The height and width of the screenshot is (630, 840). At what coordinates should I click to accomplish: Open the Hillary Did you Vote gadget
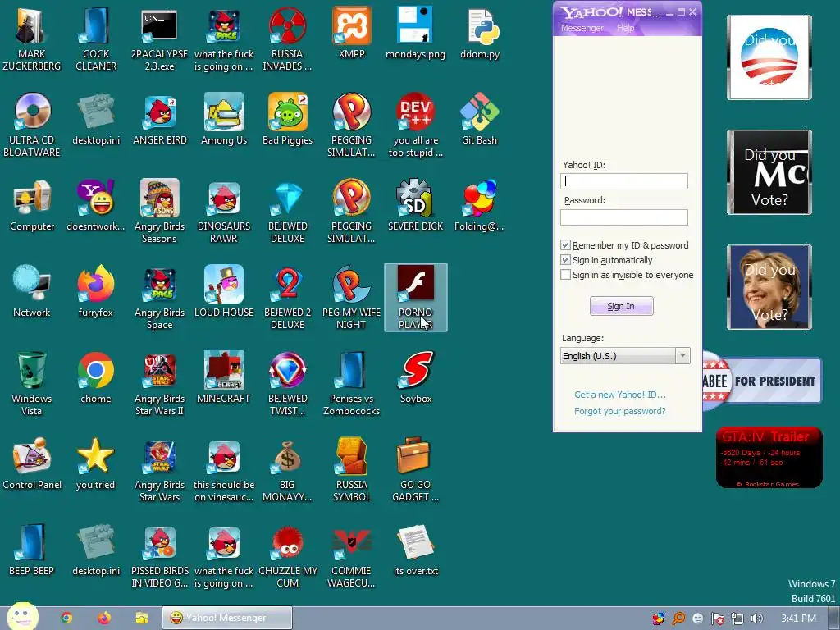point(769,286)
